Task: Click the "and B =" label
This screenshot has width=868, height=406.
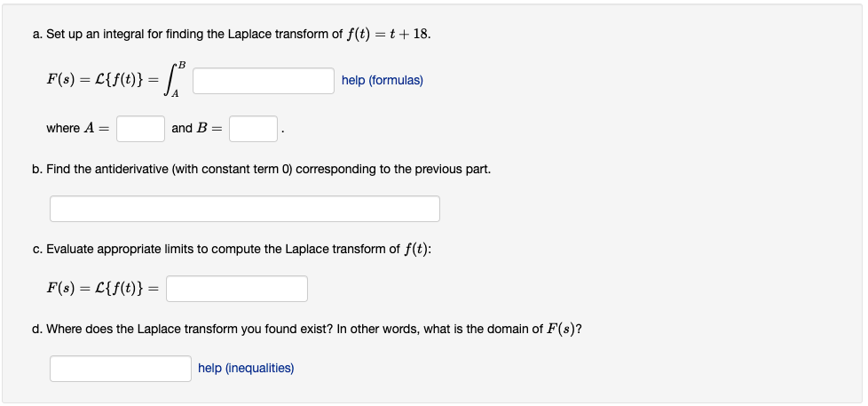Action: pyautogui.click(x=196, y=129)
